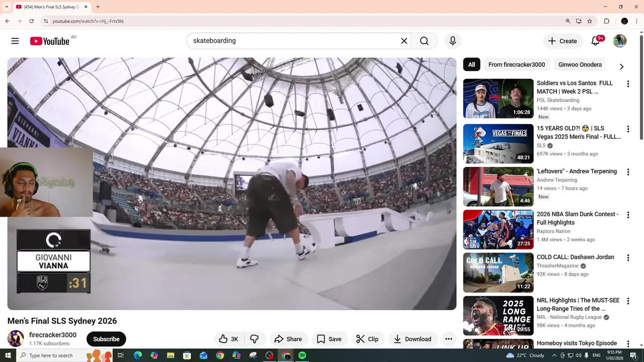
Task: Open YouTube notifications bell
Action: 596,41
